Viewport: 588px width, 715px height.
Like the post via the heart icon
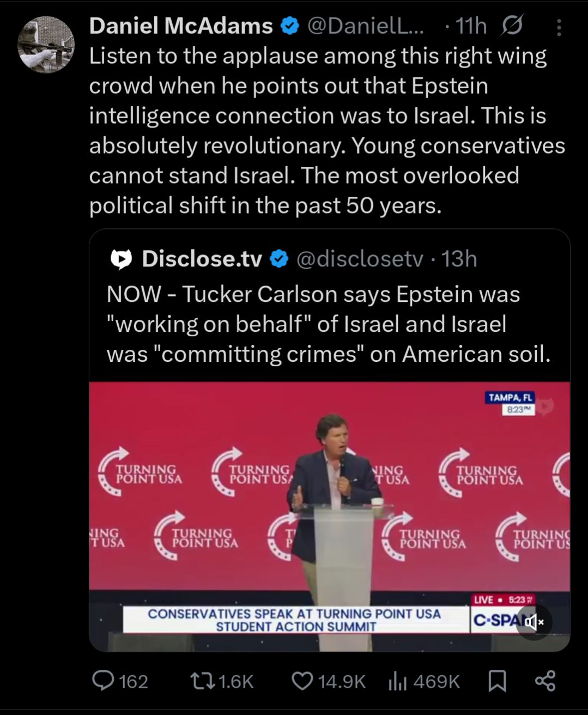[302, 681]
